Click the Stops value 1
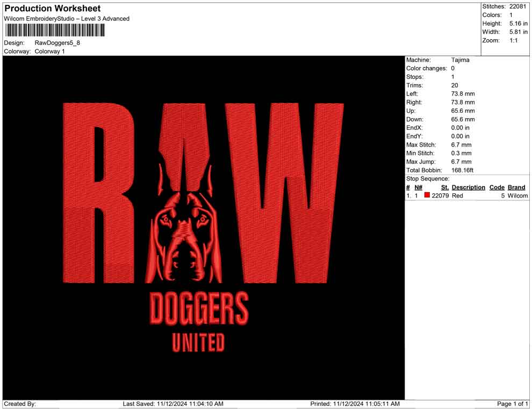Image resolution: width=532 pixels, height=409 pixels. click(x=452, y=77)
